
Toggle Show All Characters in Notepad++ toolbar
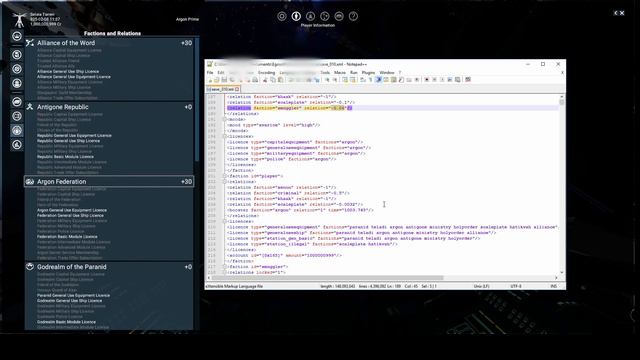click(370, 80)
